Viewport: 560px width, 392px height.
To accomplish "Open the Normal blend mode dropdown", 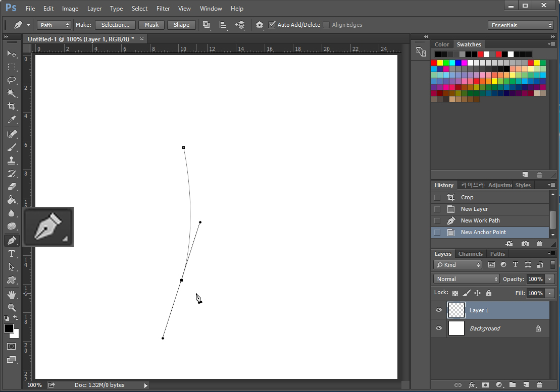I will [466, 279].
